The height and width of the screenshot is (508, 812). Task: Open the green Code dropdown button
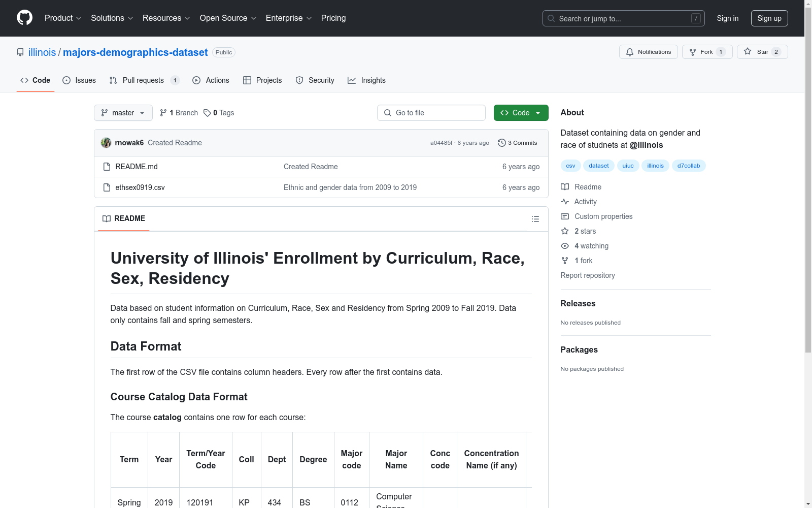point(521,113)
